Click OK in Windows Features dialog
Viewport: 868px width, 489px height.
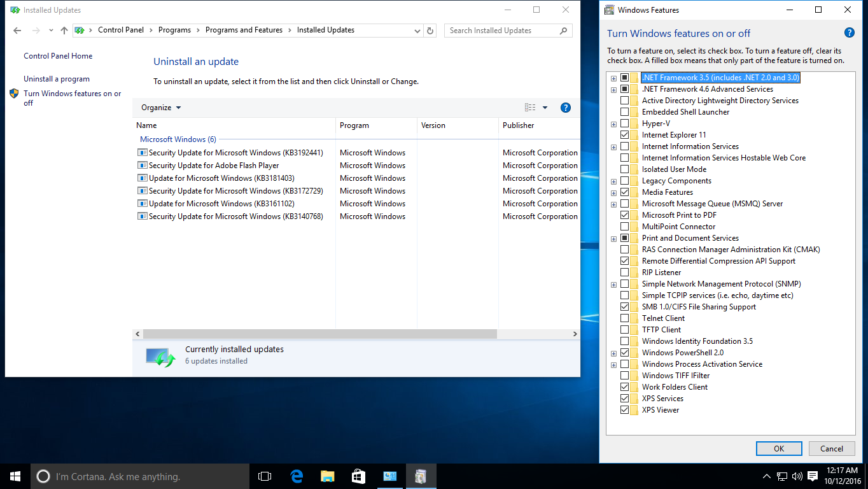(779, 448)
